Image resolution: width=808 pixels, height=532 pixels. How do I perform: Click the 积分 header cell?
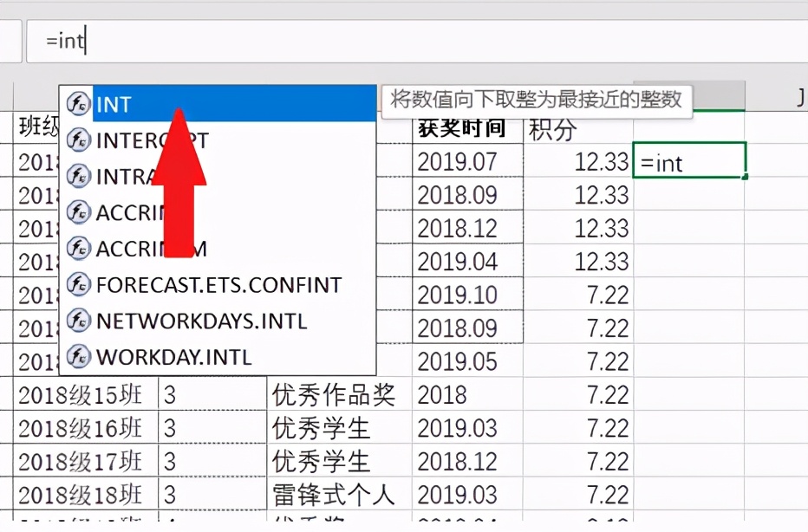[x=549, y=127]
